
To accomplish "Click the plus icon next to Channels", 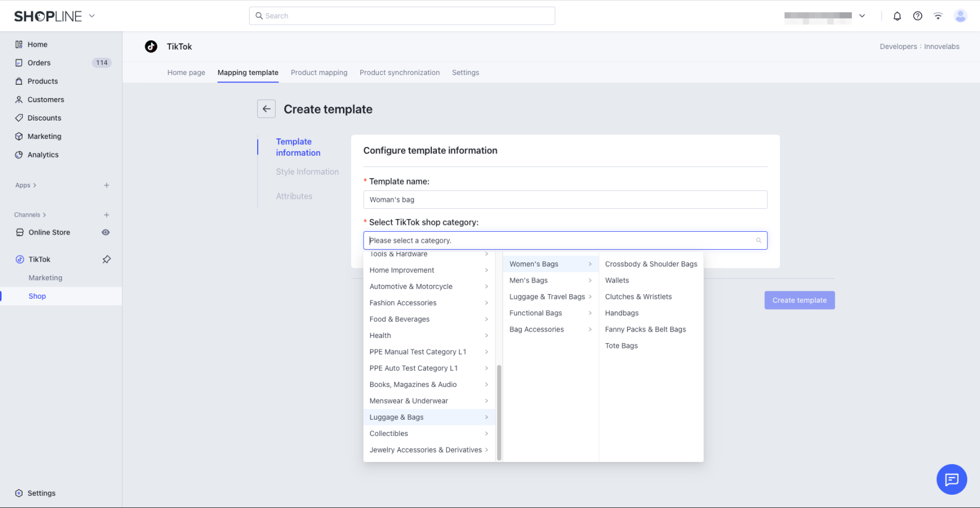I will pyautogui.click(x=107, y=215).
